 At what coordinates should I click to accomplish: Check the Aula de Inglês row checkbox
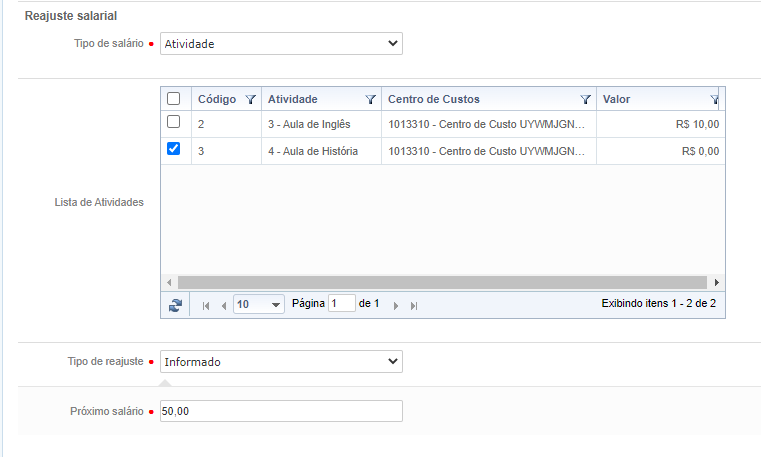tap(174, 123)
